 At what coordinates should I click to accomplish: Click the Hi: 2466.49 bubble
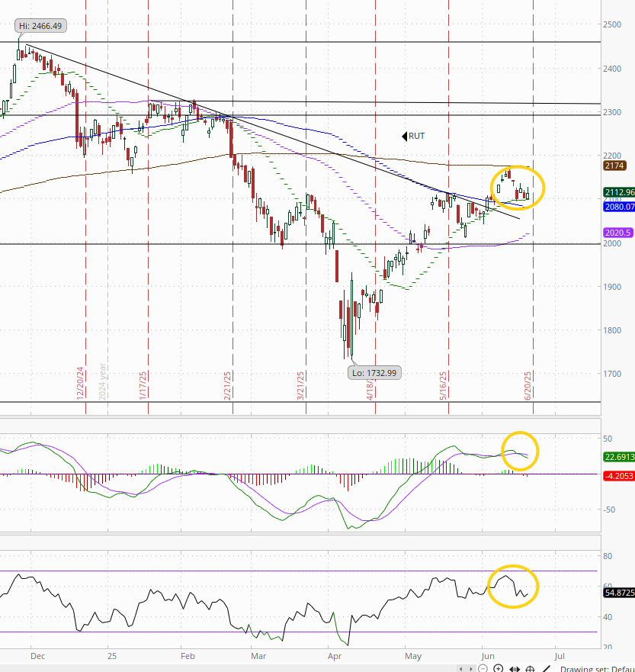tap(40, 26)
